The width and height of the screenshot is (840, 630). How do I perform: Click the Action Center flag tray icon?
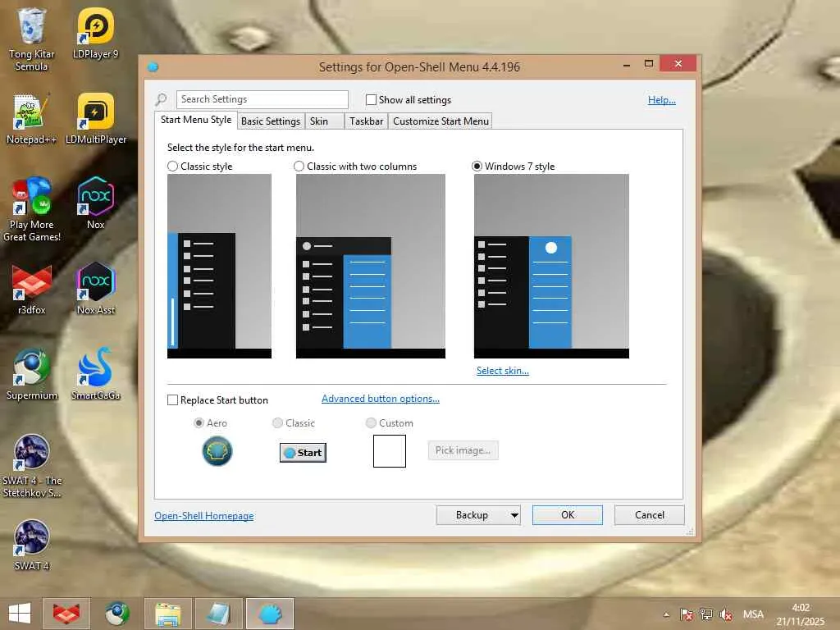pyautogui.click(x=687, y=614)
